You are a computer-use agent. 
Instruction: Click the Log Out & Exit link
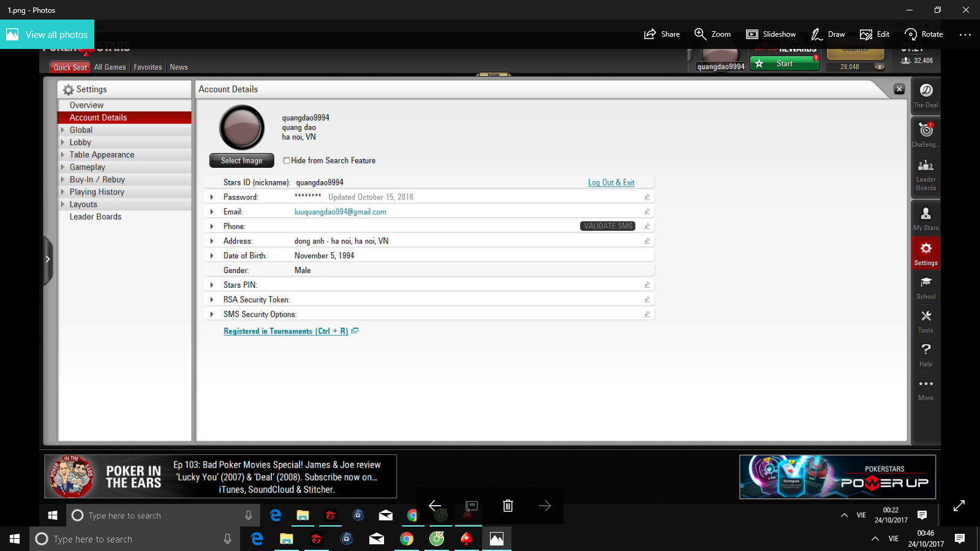[x=611, y=182]
